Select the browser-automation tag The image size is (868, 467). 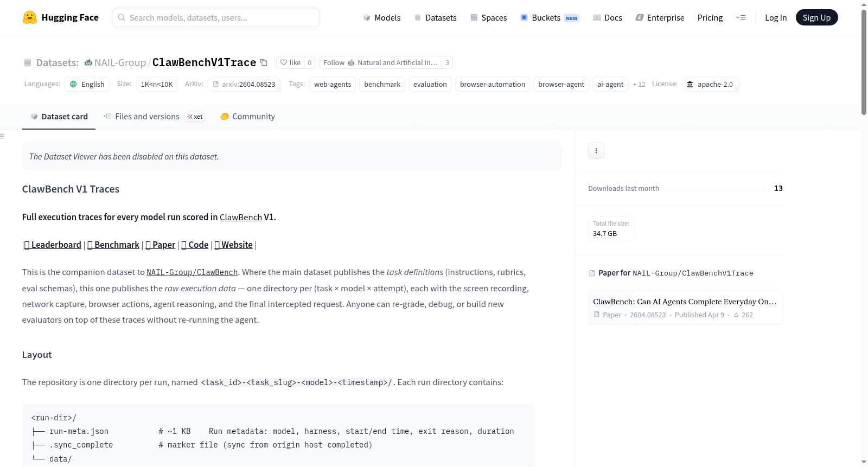[493, 84]
